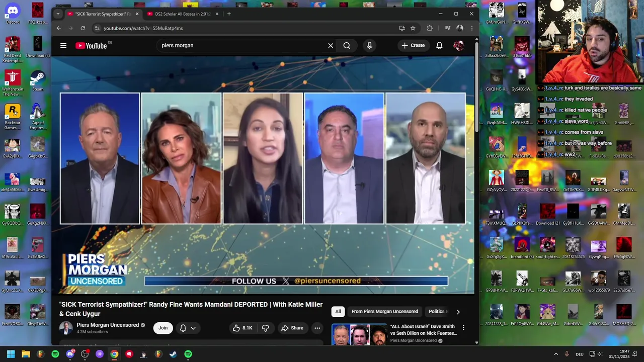
Task: Open File Explorer from the taskbar
Action: (x=26, y=354)
